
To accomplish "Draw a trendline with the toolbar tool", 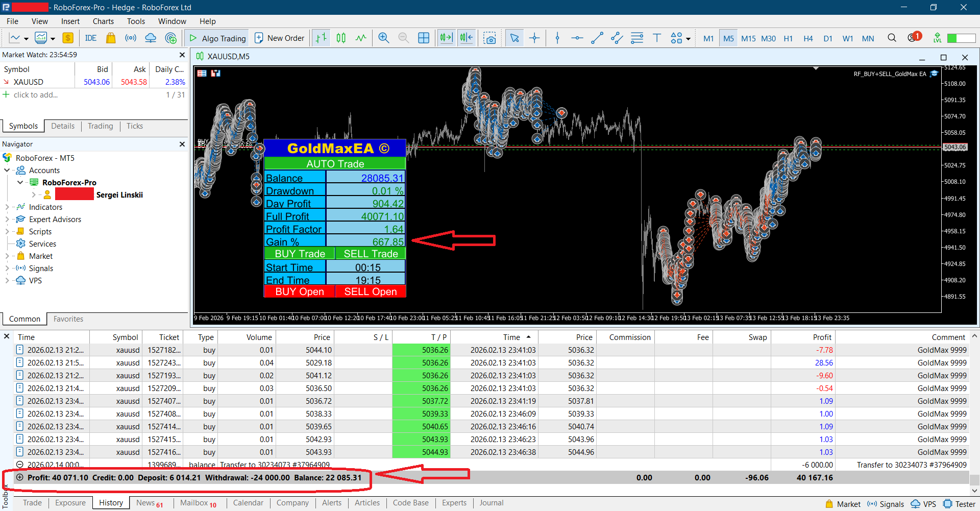I will click(x=597, y=38).
